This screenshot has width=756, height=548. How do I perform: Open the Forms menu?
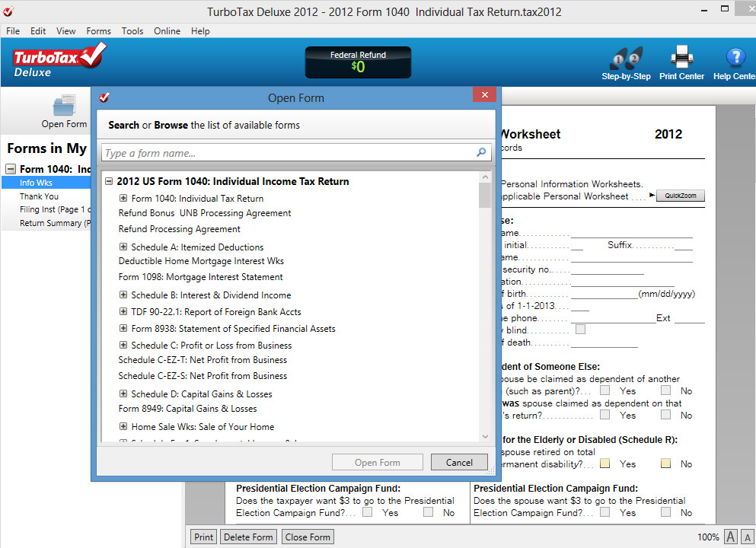[98, 31]
